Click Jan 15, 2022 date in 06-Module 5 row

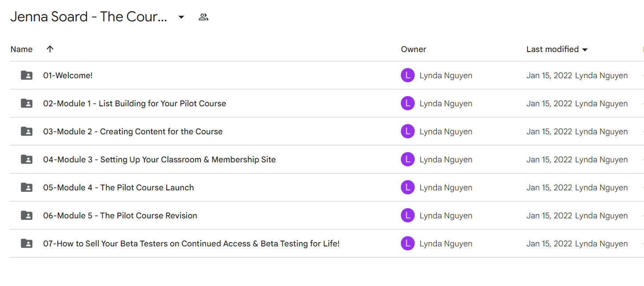pyautogui.click(x=549, y=215)
